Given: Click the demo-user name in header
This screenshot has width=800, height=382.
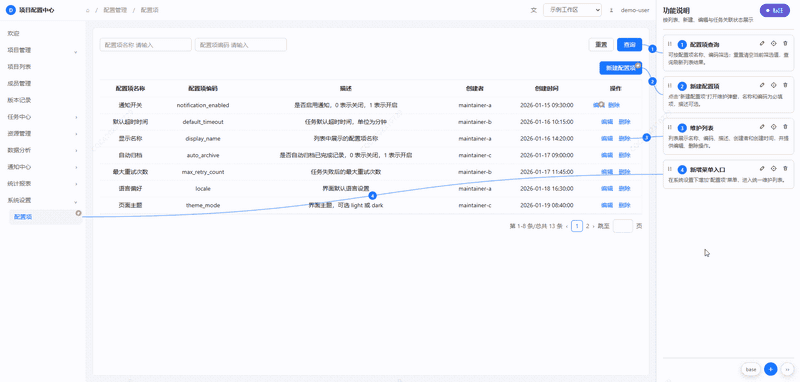Looking at the screenshot, I should 635,10.
